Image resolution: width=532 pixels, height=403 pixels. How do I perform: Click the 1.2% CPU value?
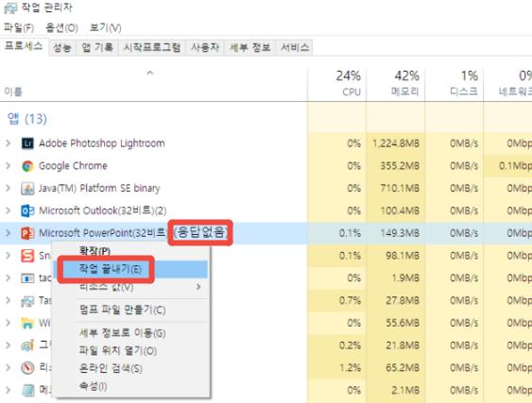350,368
